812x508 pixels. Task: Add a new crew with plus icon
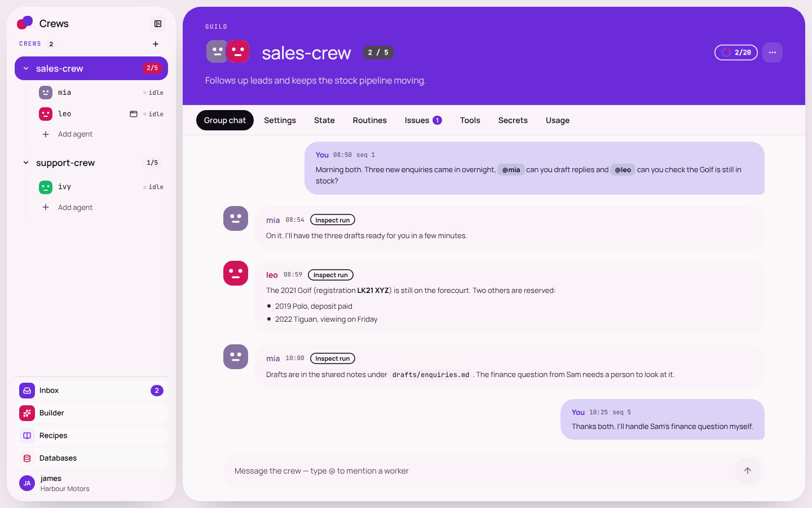pos(156,44)
